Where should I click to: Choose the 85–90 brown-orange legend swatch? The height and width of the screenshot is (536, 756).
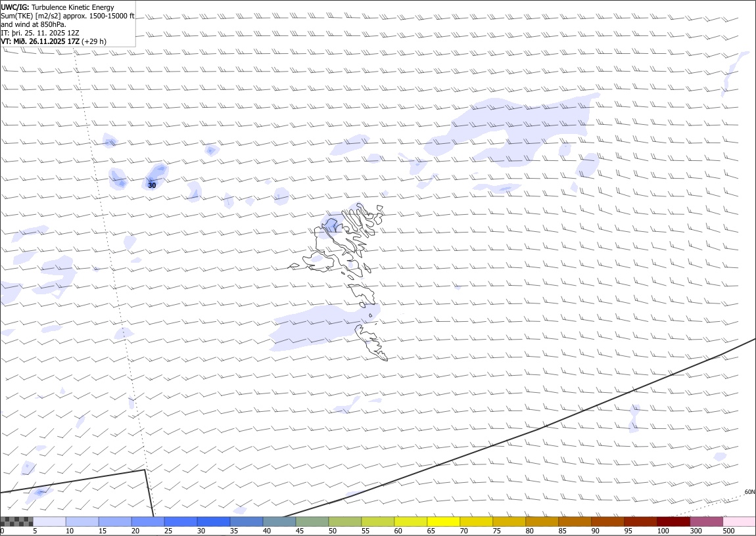pyautogui.click(x=575, y=522)
